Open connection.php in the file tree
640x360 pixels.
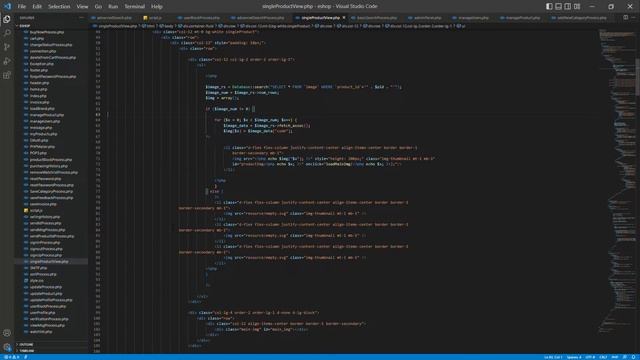click(x=43, y=51)
